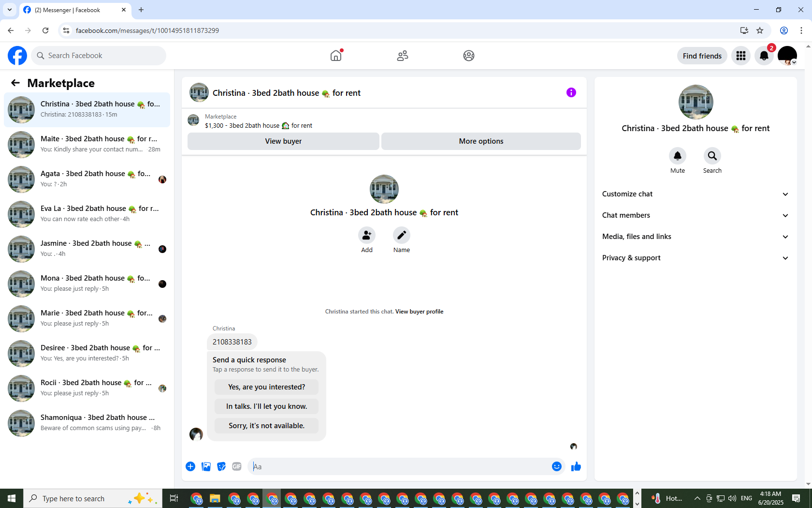This screenshot has width=812, height=508.
Task: Open the View buyer profile link
Action: click(x=419, y=312)
